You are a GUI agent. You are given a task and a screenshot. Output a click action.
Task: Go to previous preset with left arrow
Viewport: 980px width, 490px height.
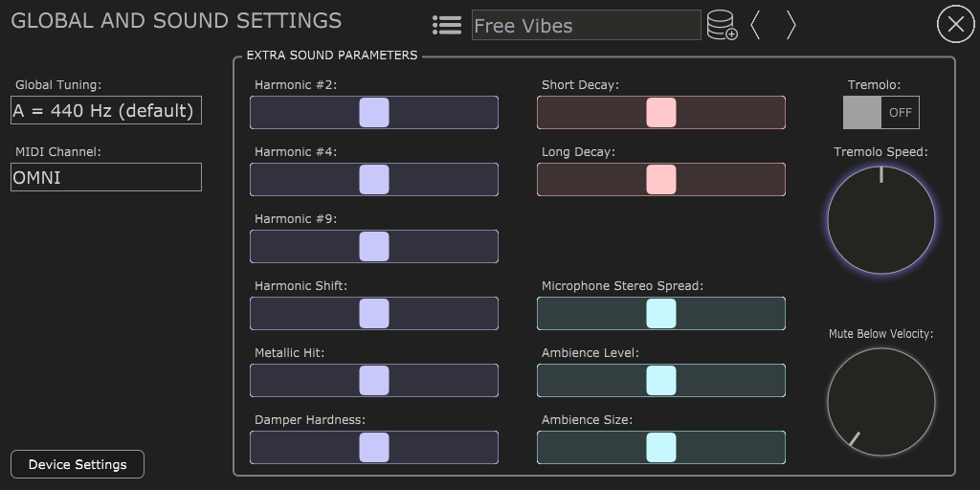click(756, 26)
